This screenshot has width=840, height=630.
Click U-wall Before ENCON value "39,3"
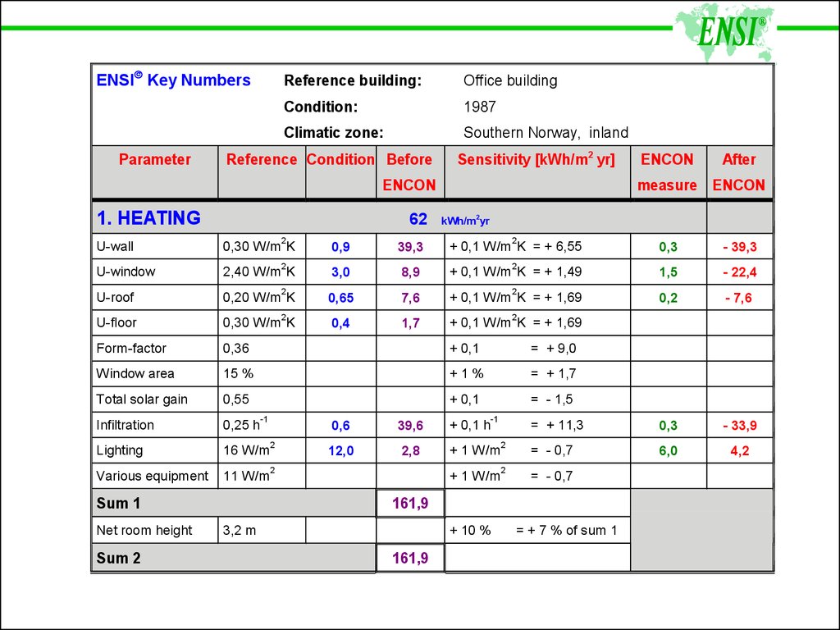click(x=410, y=246)
